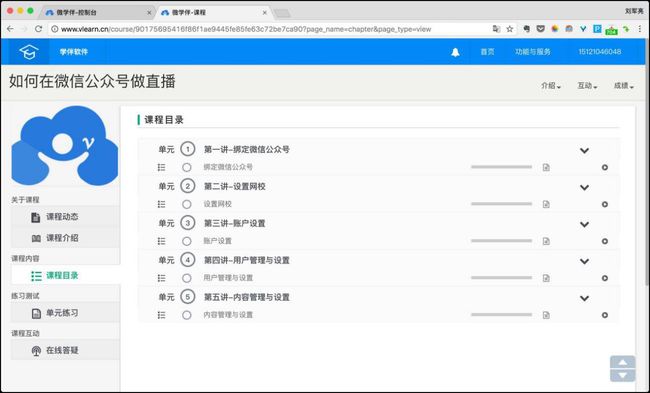The image size is (650, 393).
Task: Click the unit 1 number badge
Action: (187, 149)
